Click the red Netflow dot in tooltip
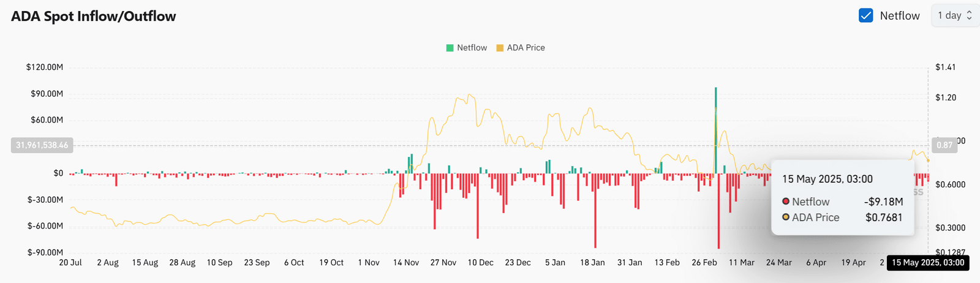Image resolution: width=980 pixels, height=283 pixels. coord(786,202)
